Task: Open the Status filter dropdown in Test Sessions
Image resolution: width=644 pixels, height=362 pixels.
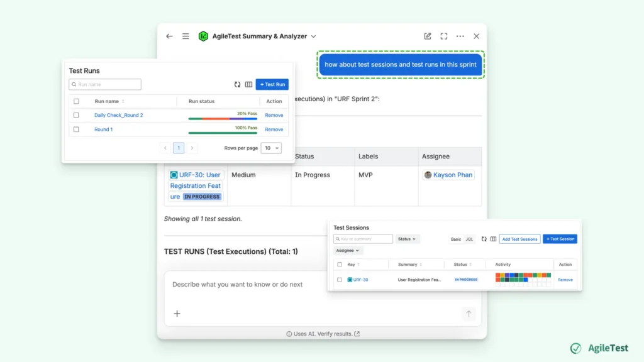Action: pyautogui.click(x=407, y=239)
